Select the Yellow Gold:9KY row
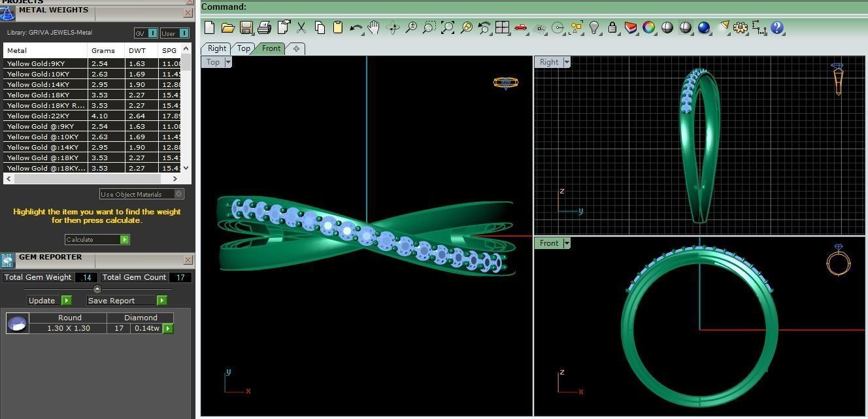The image size is (868, 419). pos(92,63)
